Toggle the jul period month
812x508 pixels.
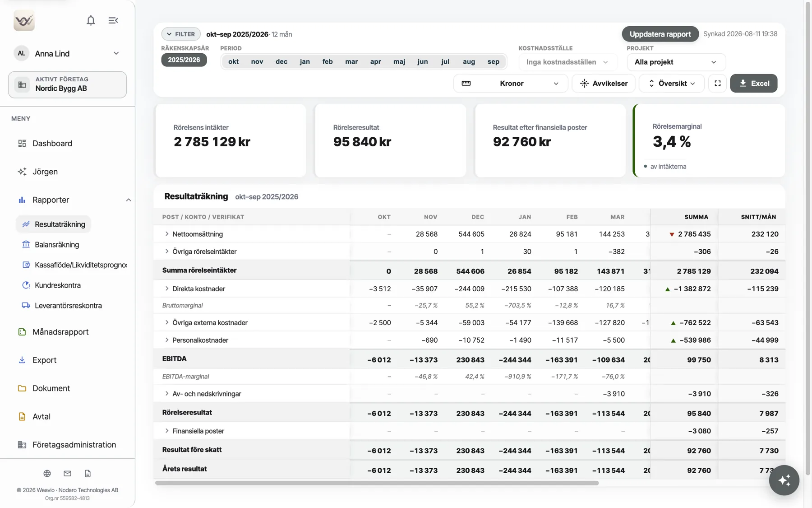[x=445, y=61]
